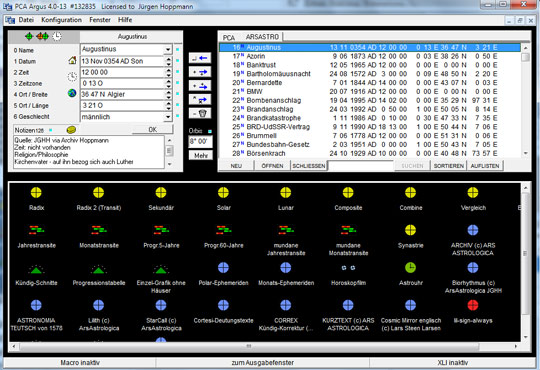Click the 2 Zeit field spinner arrows

168,72
